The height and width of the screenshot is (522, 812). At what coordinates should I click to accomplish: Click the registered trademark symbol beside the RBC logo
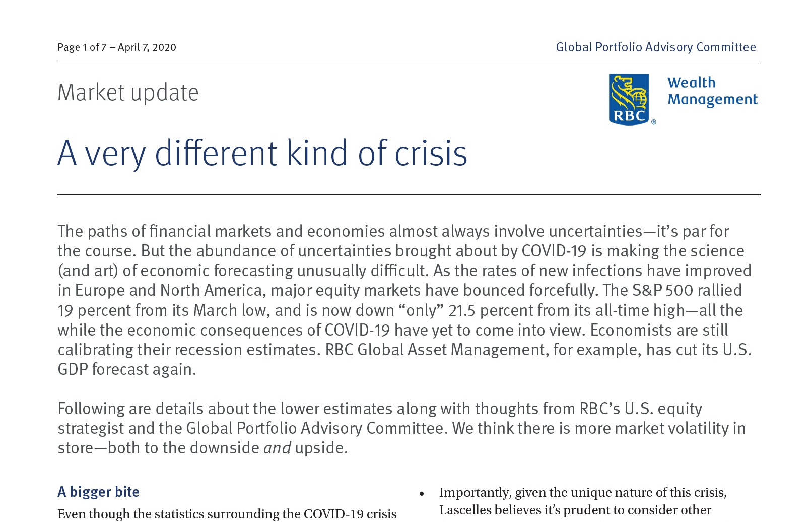[654, 122]
